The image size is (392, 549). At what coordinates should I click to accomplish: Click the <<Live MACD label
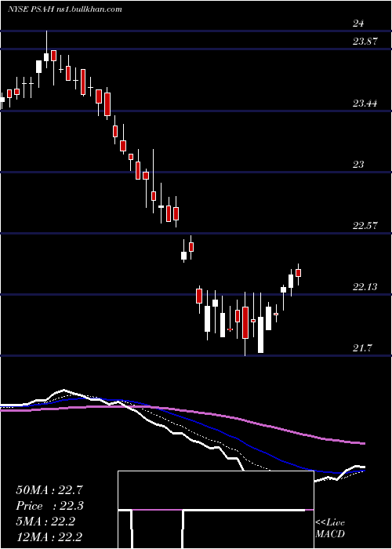tap(330, 528)
